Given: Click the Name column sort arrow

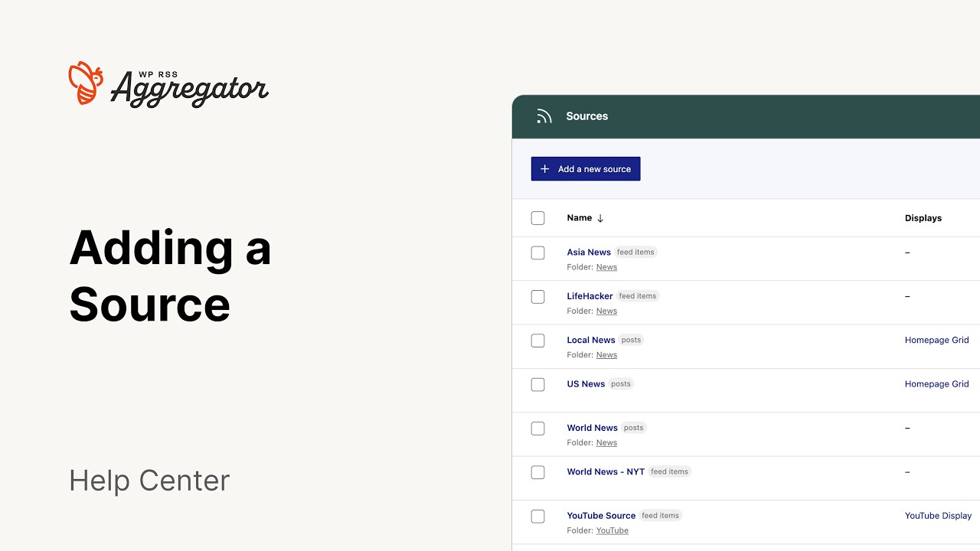Looking at the screenshot, I should pos(600,218).
